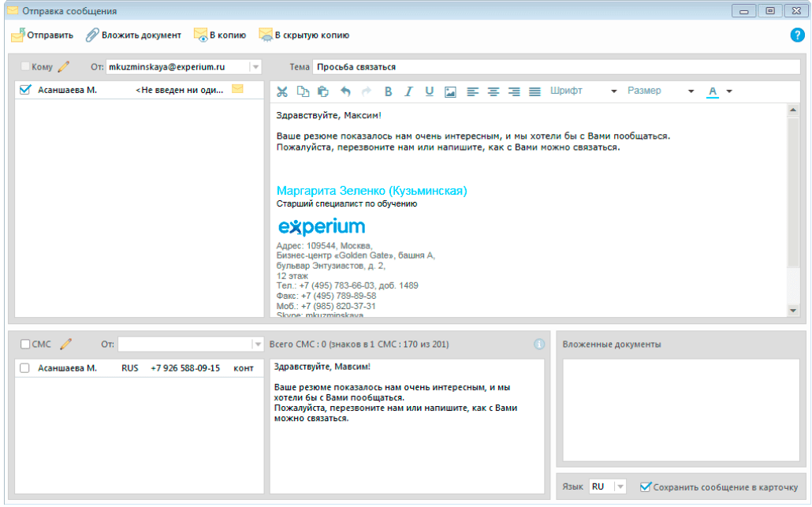Image resolution: width=812 pixels, height=507 pixels.
Task: Toggle Bold text formatting
Action: coord(388,91)
